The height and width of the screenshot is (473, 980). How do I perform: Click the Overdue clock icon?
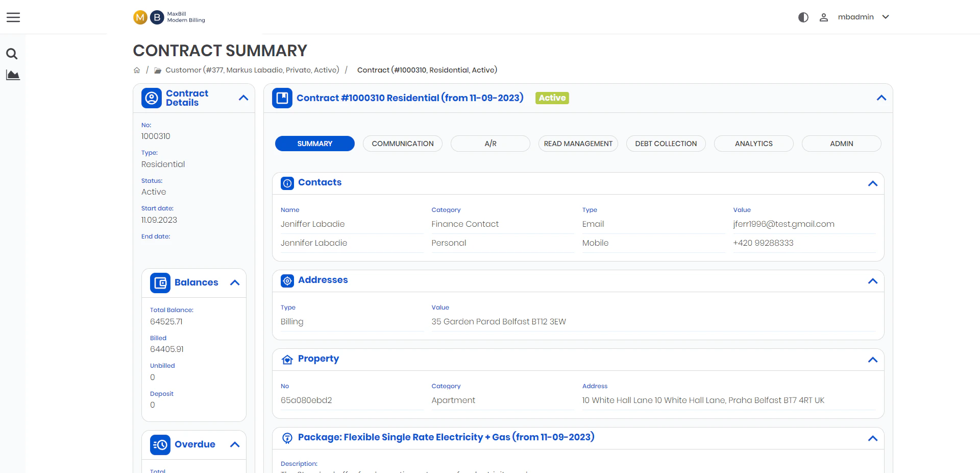pyautogui.click(x=160, y=445)
